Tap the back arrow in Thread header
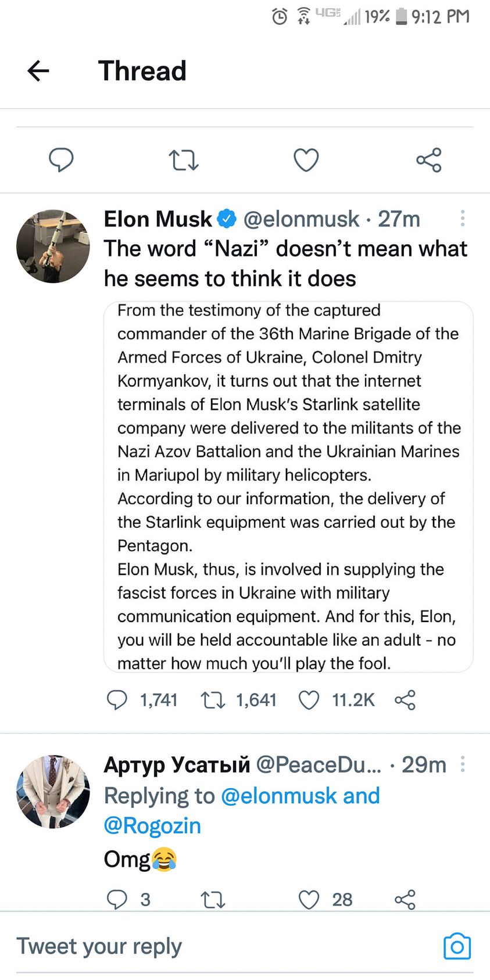This screenshot has height=980, width=490. (38, 71)
